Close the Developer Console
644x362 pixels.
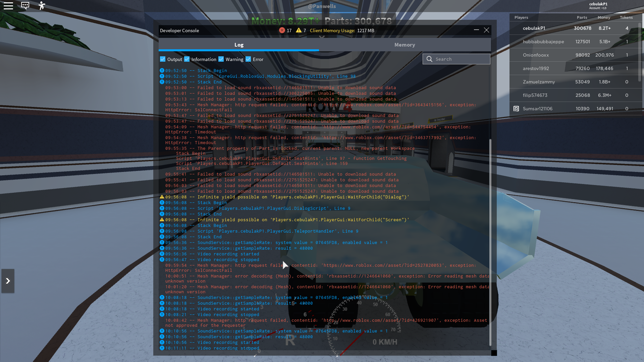[486, 30]
